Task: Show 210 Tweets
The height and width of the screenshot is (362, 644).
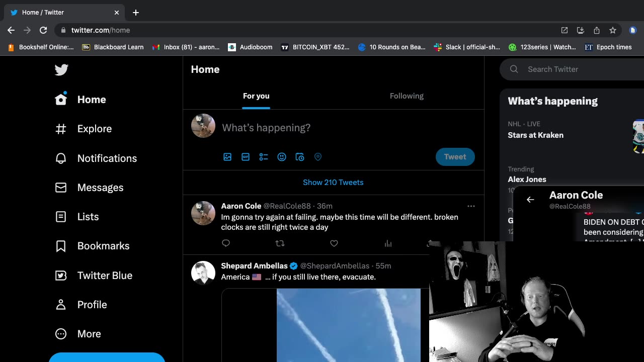Action: pyautogui.click(x=333, y=183)
